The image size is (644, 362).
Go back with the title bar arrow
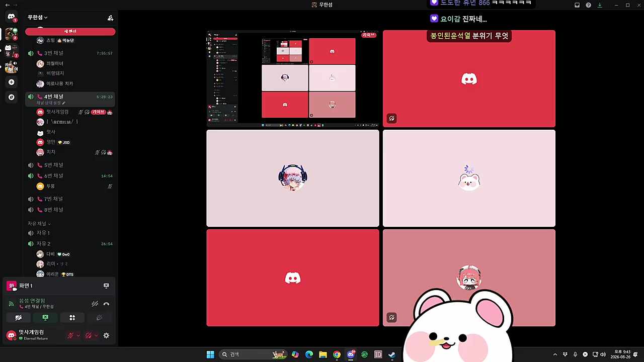click(x=7, y=5)
